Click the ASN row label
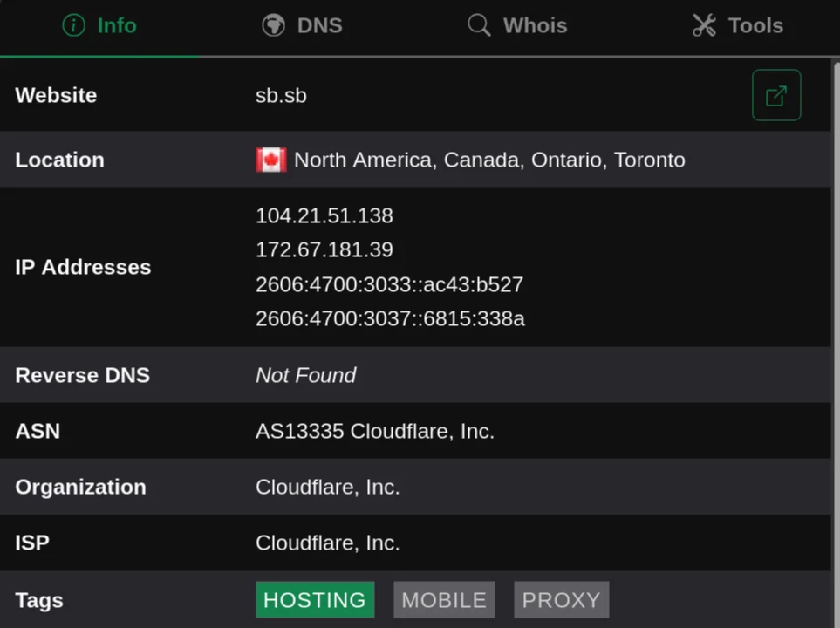The height and width of the screenshot is (628, 840). [38, 431]
